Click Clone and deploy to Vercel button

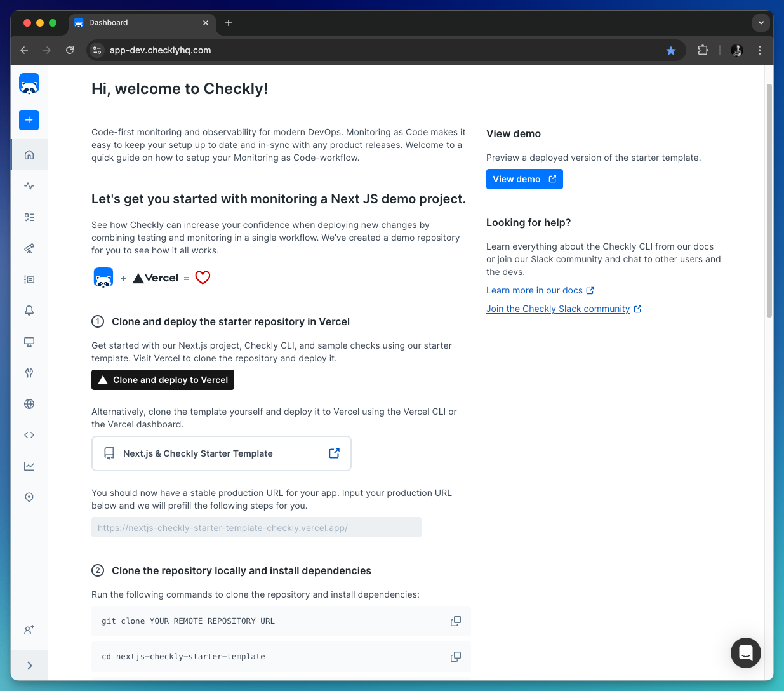point(163,380)
